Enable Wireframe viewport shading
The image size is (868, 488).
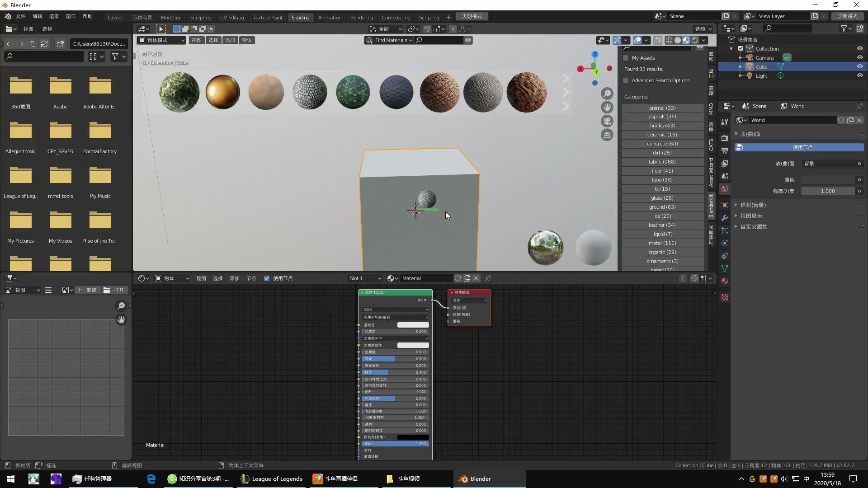tap(670, 40)
